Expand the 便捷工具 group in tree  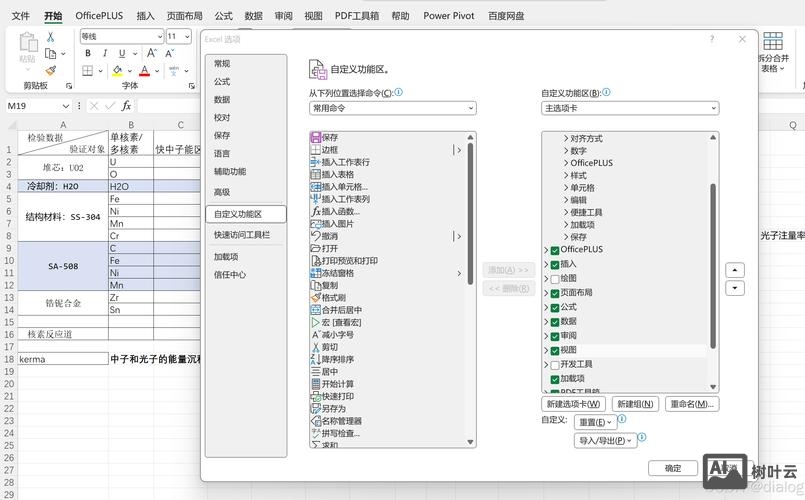pyautogui.click(x=566, y=213)
